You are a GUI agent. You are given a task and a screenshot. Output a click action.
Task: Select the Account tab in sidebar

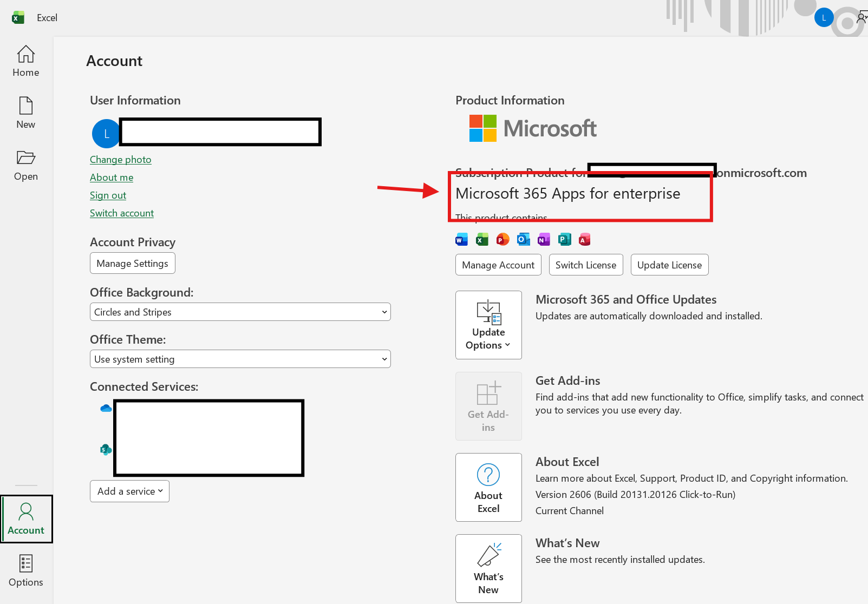(26, 519)
